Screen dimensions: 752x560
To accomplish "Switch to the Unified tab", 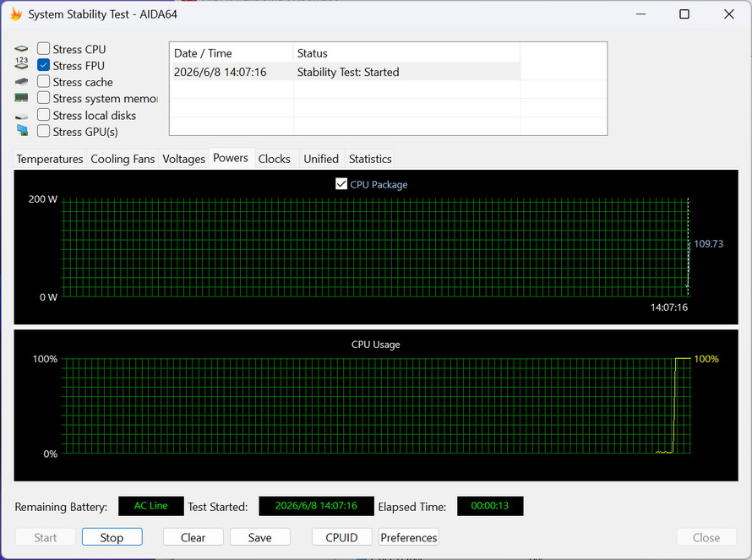I will (x=321, y=159).
